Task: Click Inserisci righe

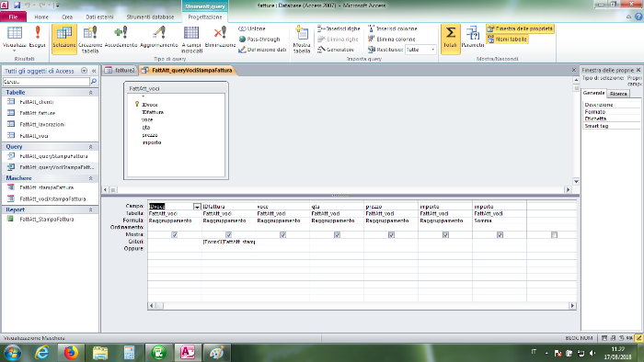Action: point(339,28)
